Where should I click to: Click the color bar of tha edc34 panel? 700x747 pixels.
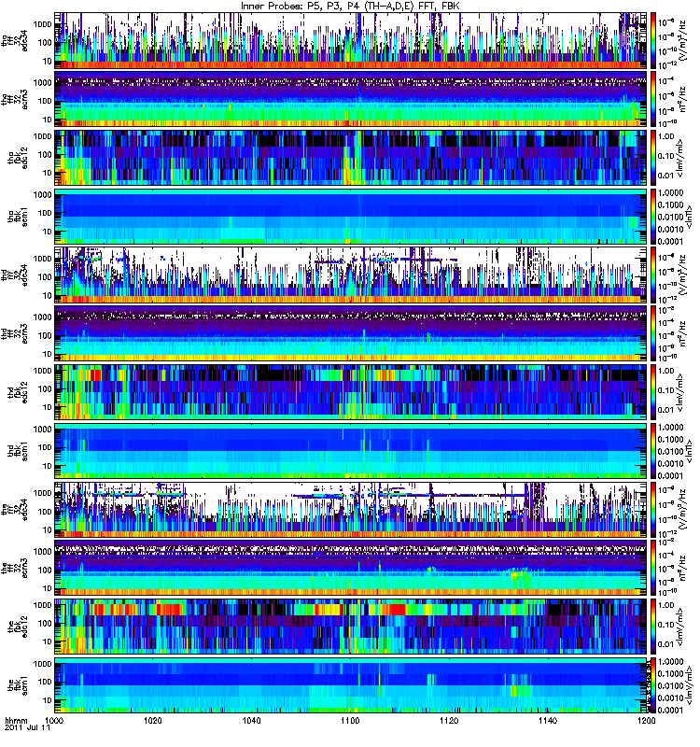click(653, 41)
